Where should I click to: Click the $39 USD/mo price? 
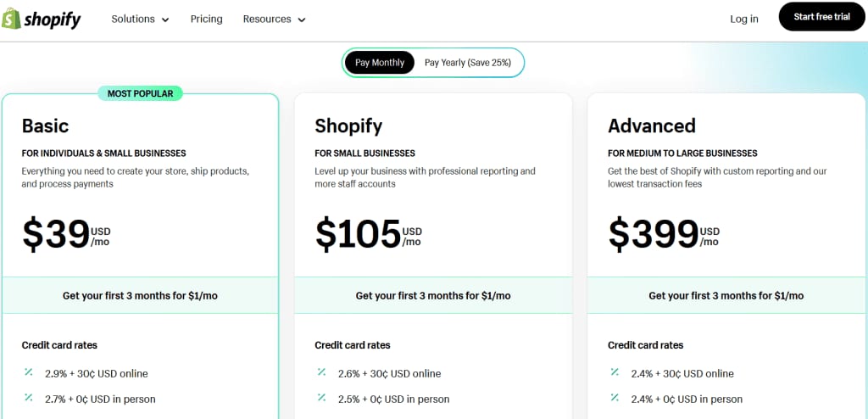[x=66, y=234]
